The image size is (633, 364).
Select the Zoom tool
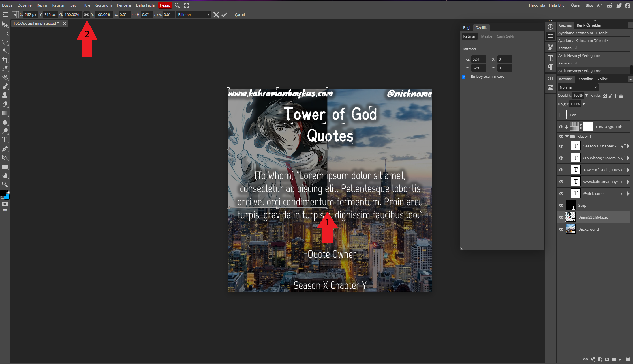point(5,184)
